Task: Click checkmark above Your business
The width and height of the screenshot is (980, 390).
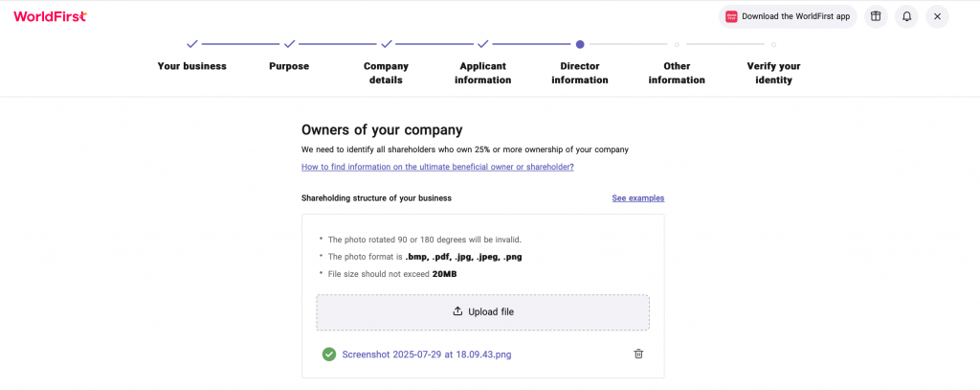Action: click(191, 44)
